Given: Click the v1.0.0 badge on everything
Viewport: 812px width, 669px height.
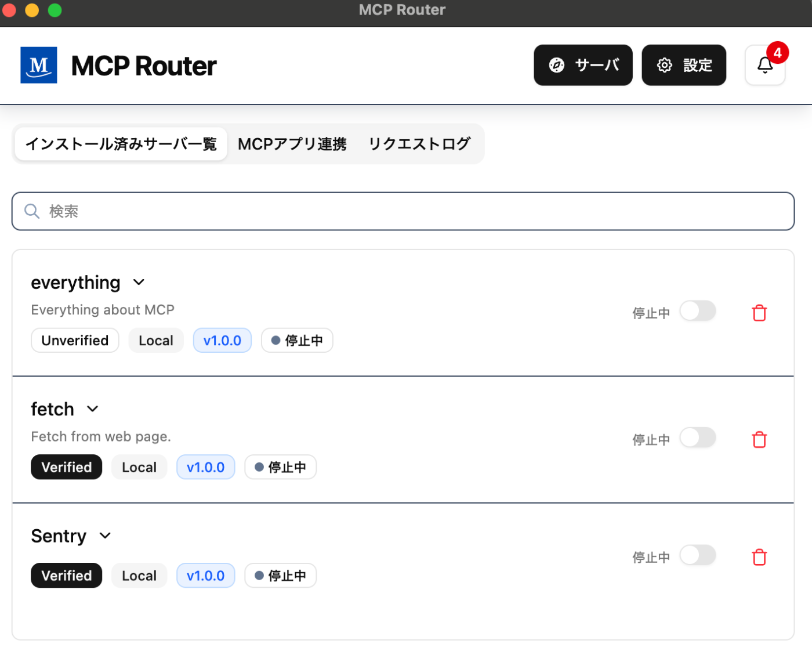Looking at the screenshot, I should pyautogui.click(x=222, y=341).
